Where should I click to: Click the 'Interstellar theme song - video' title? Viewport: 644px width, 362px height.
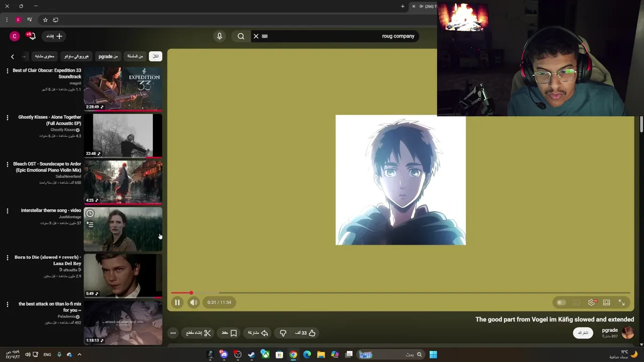(51, 211)
